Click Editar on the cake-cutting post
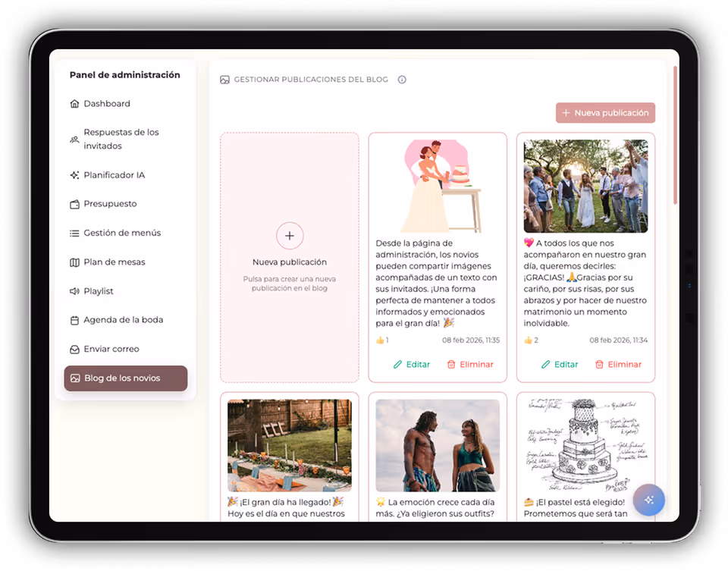728x571 pixels. [412, 364]
